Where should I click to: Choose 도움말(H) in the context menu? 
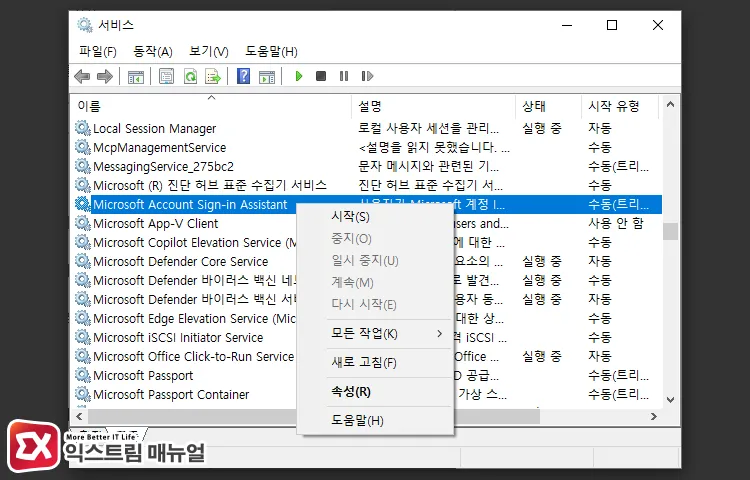coord(375,421)
